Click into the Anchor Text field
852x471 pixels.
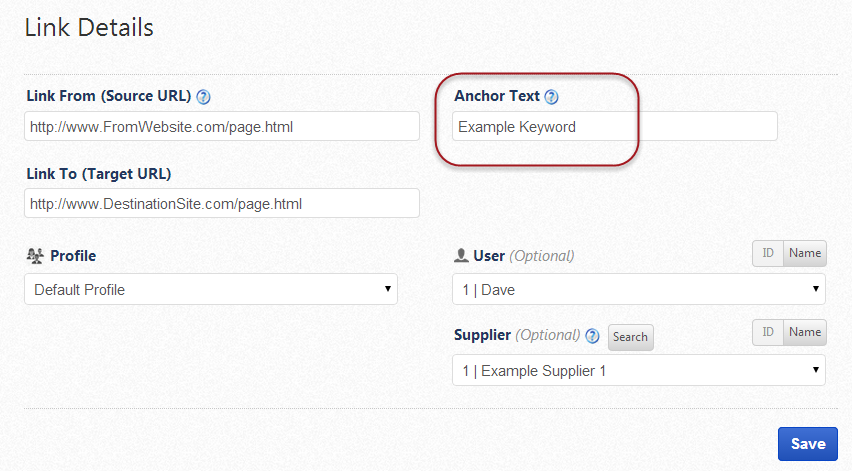[x=614, y=127]
